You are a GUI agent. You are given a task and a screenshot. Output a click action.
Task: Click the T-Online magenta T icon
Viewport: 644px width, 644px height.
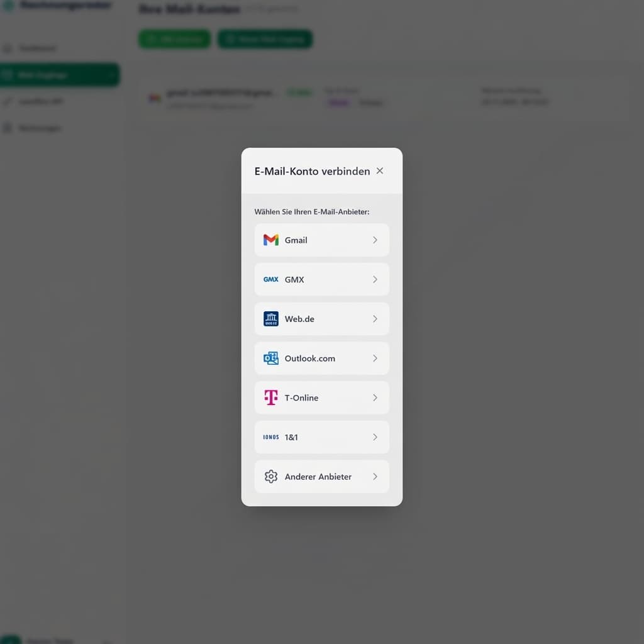(x=270, y=397)
